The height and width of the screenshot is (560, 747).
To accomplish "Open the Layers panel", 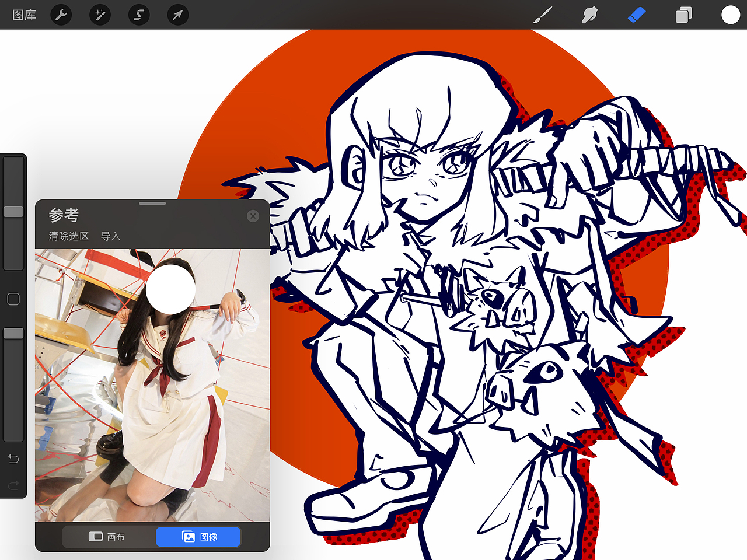I will [683, 15].
